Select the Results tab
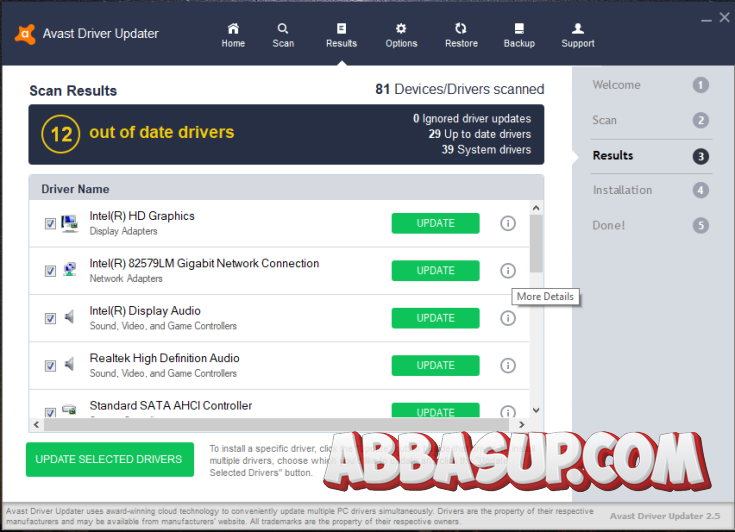 (x=341, y=36)
